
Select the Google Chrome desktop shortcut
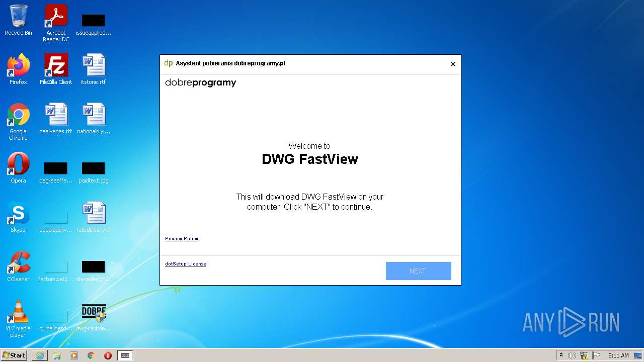[18, 122]
